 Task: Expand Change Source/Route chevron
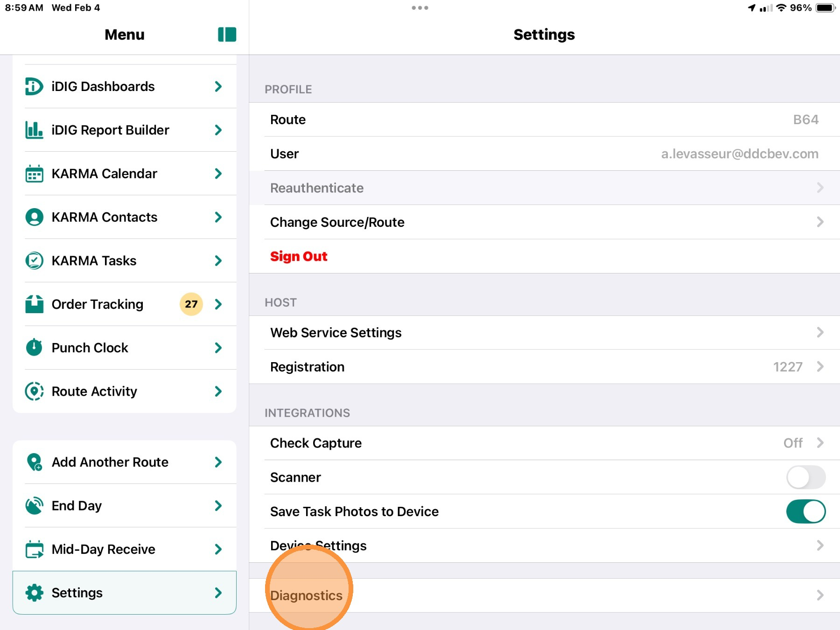(820, 222)
